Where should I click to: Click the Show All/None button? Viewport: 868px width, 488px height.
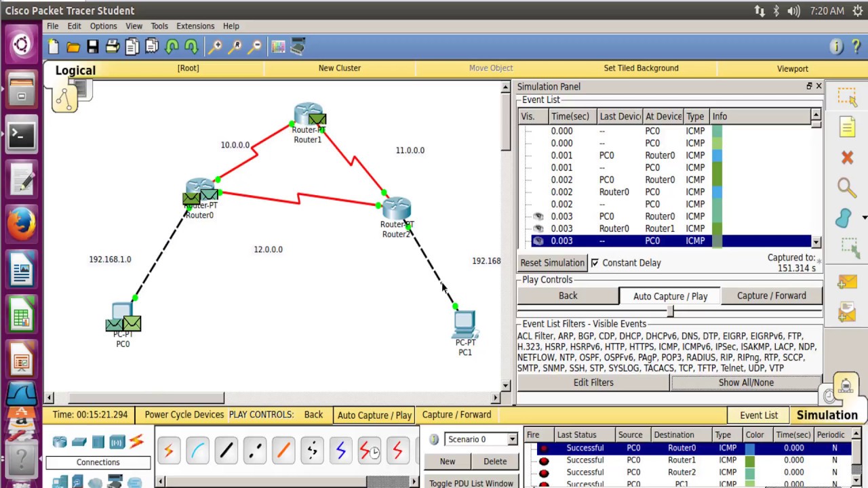[x=746, y=382]
